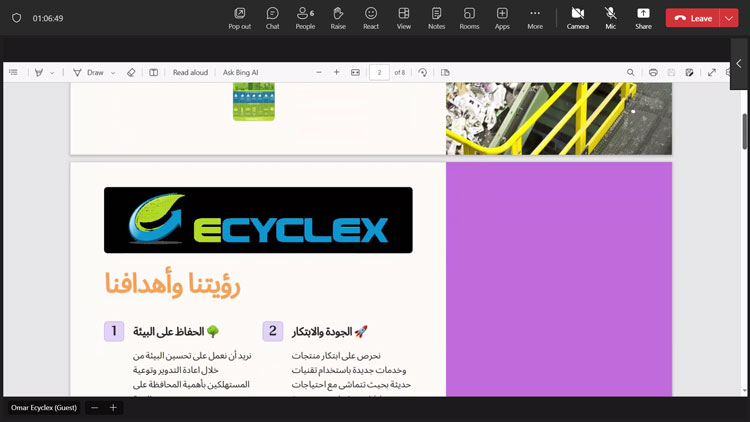750x422 pixels.
Task: Pop out the shared content
Action: 240,18
